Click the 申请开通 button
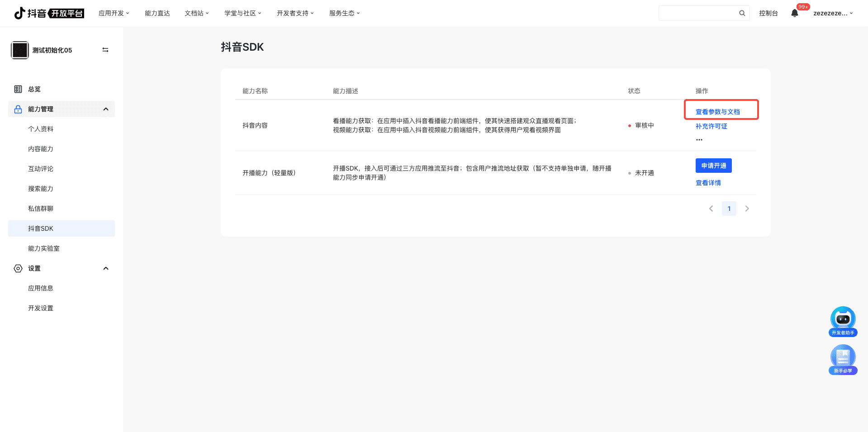 [x=714, y=166]
